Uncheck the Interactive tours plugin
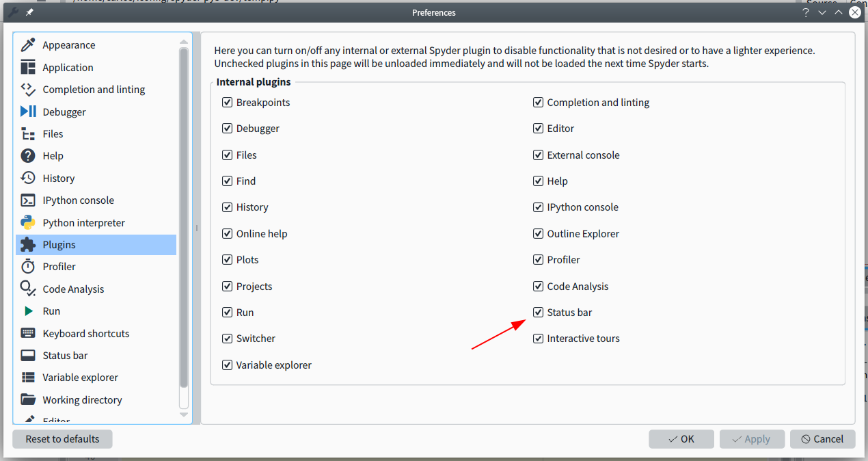 tap(538, 338)
